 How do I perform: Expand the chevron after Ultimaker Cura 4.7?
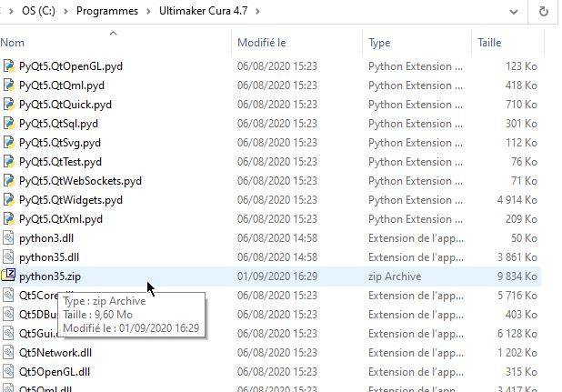tap(257, 12)
